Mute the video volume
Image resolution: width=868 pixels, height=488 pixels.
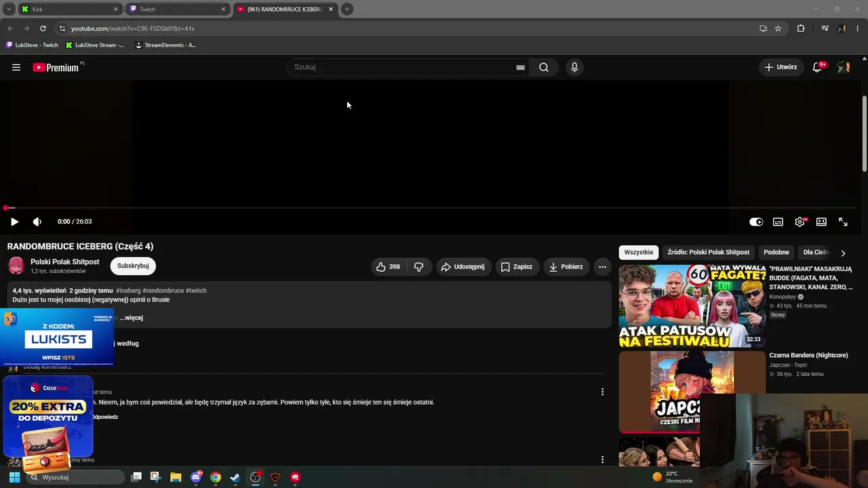[x=37, y=222]
